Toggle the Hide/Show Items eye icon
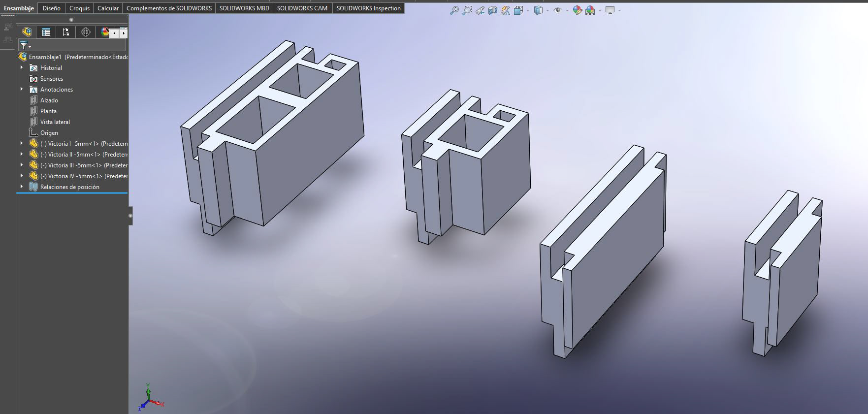The width and height of the screenshot is (868, 414). (x=557, y=10)
